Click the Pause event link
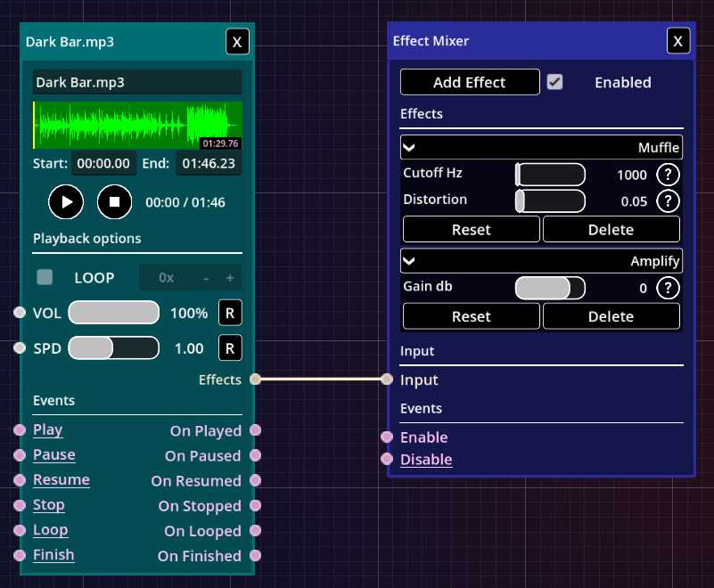Screen dimensions: 714x588 (x=54, y=455)
